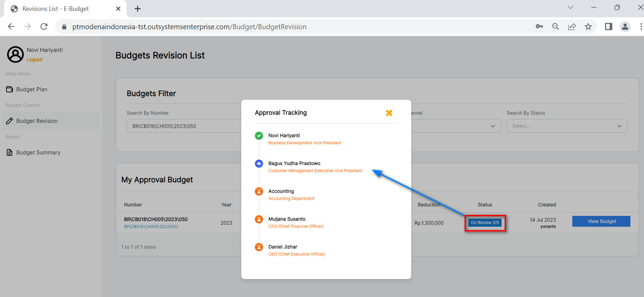The image size is (644, 297).
Task: Click the hourglass icon beside Accounting
Action: click(259, 191)
